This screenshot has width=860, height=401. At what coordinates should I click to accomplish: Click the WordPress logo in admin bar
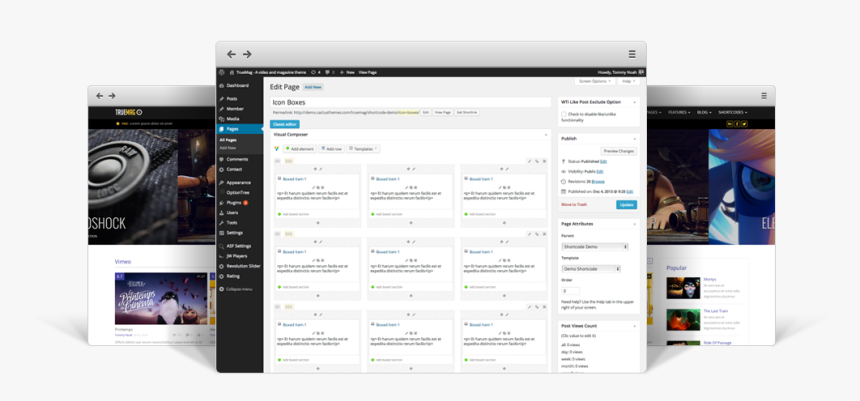point(222,72)
